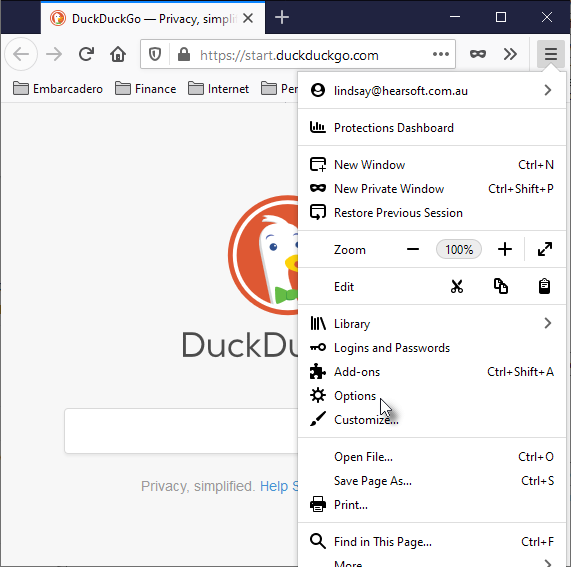
Task: Open the page actions three-dot menu
Action: point(441,54)
